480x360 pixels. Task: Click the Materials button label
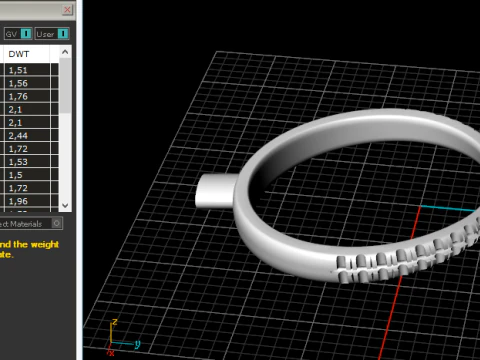[22, 224]
